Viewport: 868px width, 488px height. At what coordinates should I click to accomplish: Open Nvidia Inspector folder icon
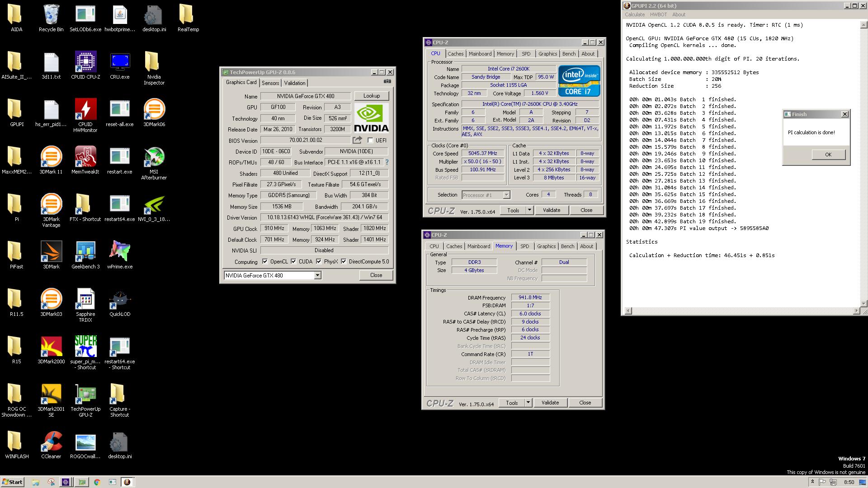click(x=154, y=68)
